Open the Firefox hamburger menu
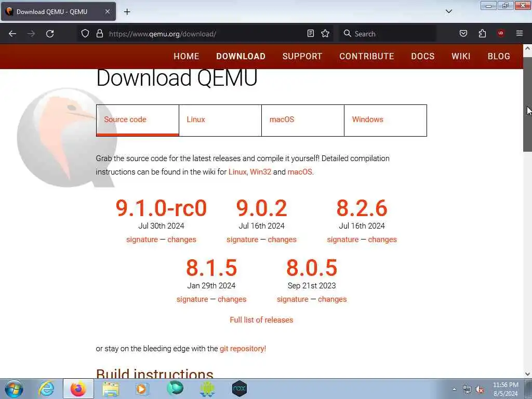 pyautogui.click(x=519, y=33)
